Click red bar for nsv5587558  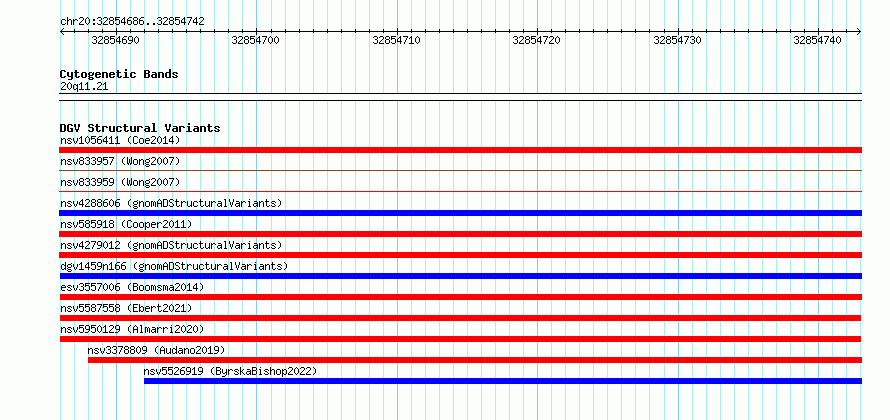pos(460,318)
